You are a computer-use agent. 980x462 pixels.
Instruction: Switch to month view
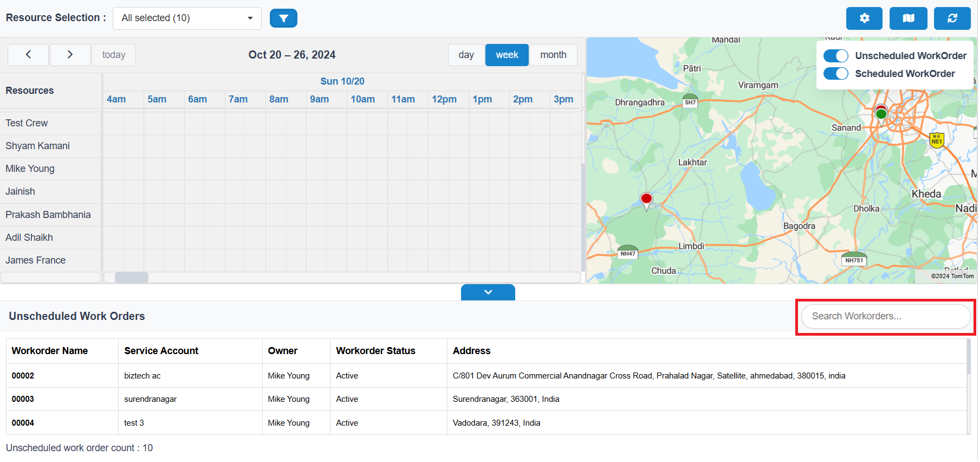(553, 55)
